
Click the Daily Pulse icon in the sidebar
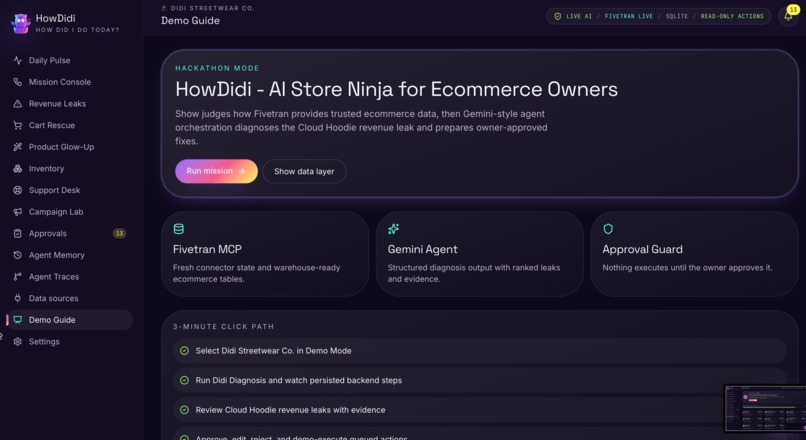[x=17, y=60]
